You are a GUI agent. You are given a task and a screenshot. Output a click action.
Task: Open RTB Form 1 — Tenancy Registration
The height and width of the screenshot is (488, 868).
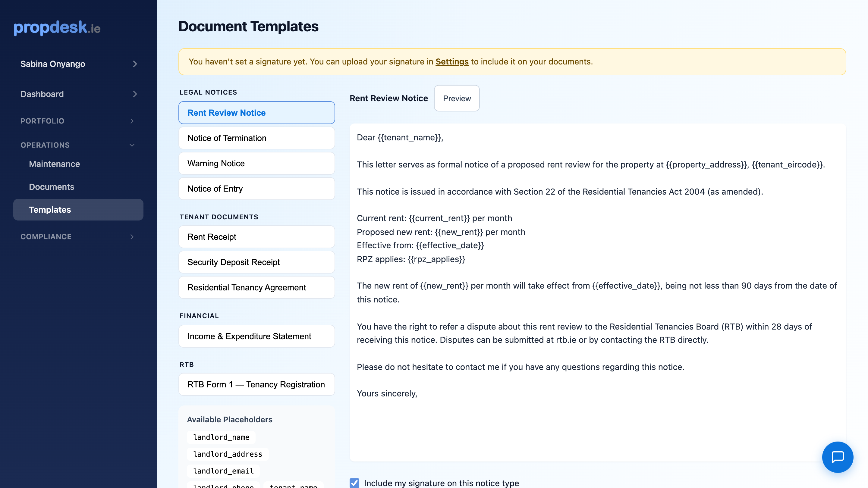(x=256, y=384)
